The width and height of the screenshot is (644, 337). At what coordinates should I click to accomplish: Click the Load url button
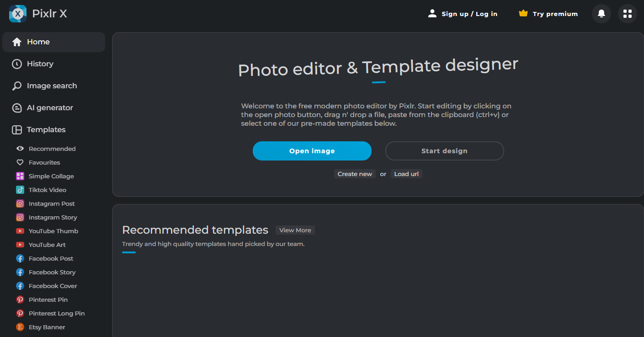(406, 174)
